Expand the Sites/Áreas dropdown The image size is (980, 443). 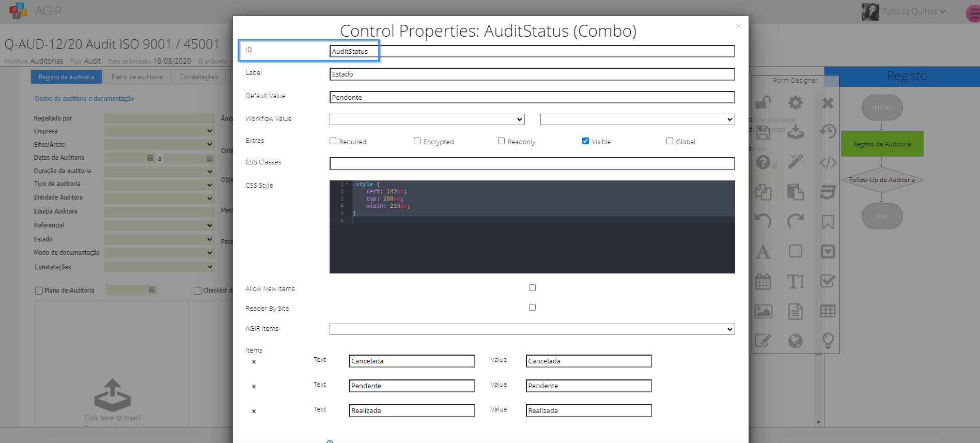coord(159,145)
